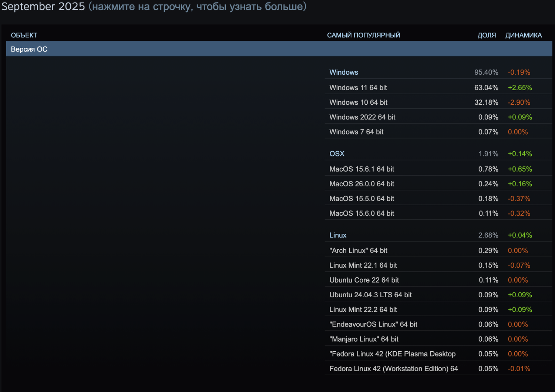
Task: Click the September 2025 survey heading
Action: pyautogui.click(x=43, y=6)
